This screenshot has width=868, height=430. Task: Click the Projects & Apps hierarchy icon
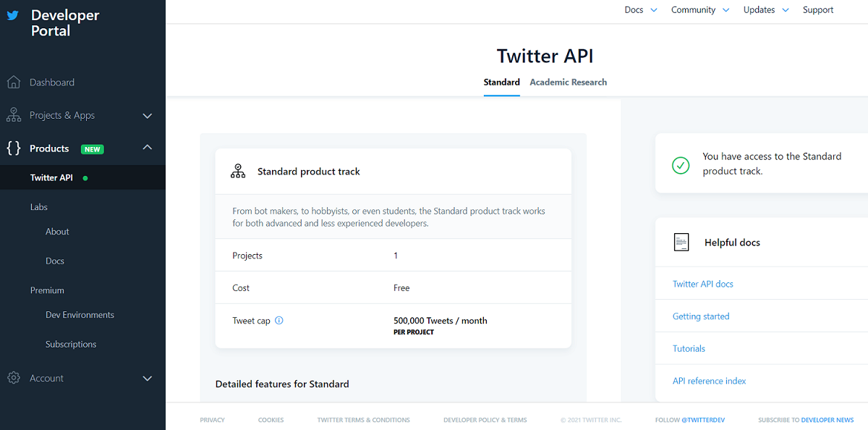click(13, 115)
